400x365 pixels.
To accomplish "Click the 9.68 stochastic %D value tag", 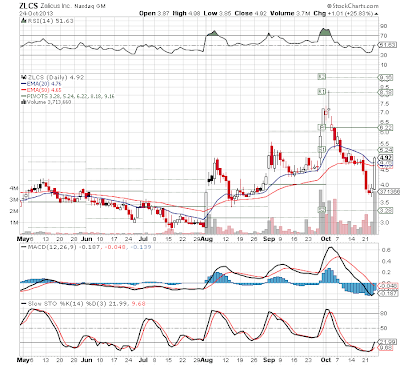I will [x=386, y=348].
